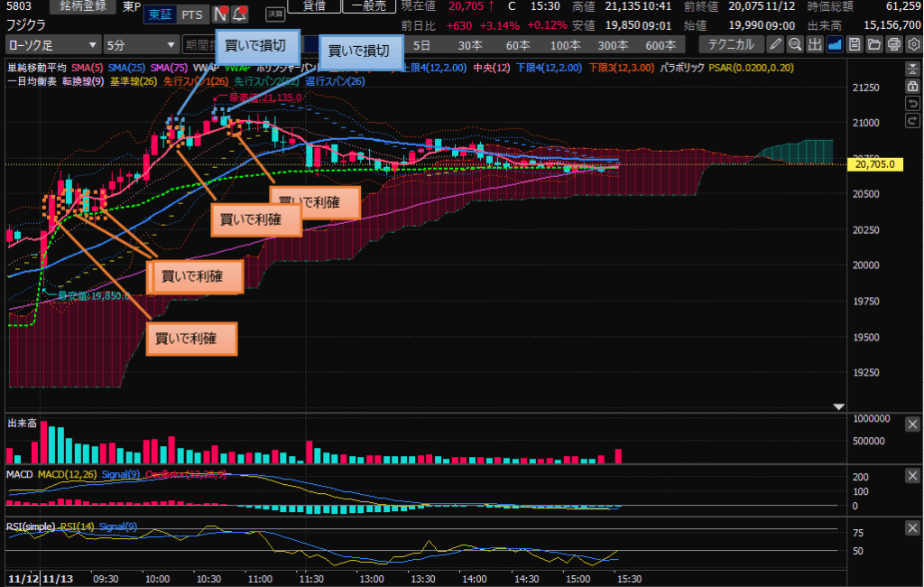924x587 pixels.
Task: Open the 5分 timeframe dropdown
Action: 140,44
